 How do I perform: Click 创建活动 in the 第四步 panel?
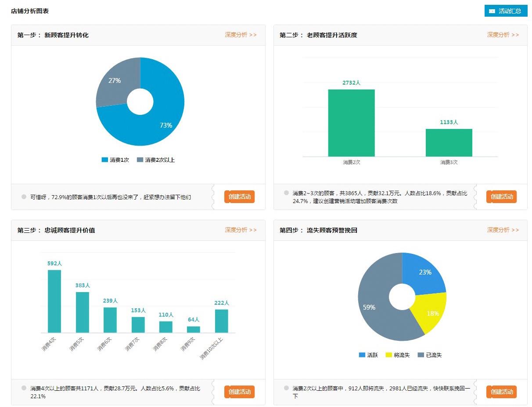pyautogui.click(x=501, y=392)
